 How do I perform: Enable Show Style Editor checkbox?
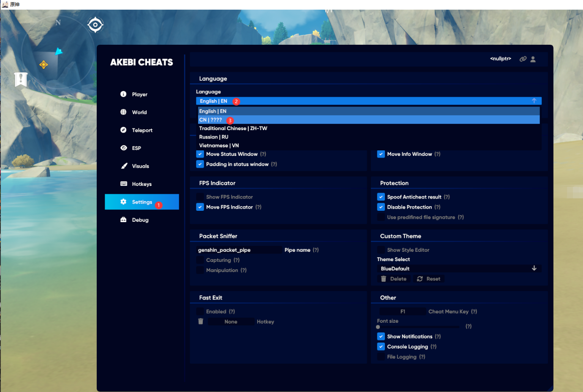[381, 250]
